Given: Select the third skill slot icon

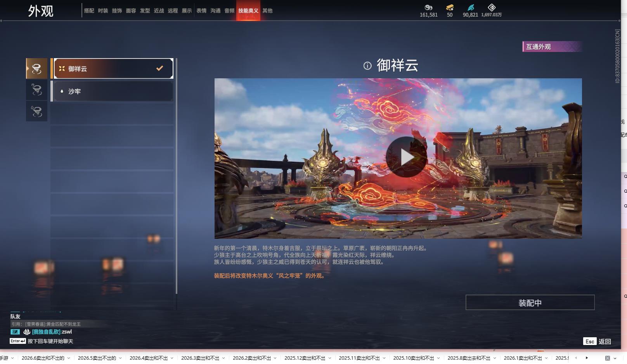Looking at the screenshot, I should 36,111.
